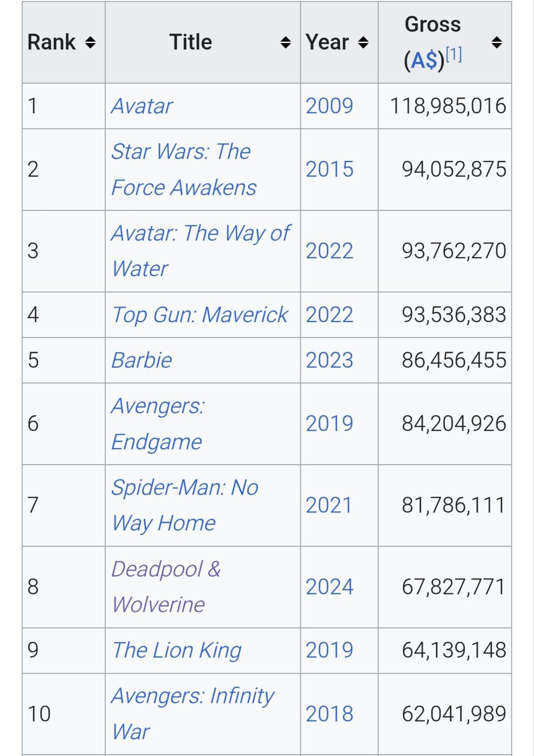Open the Avatar film link

coord(142,106)
